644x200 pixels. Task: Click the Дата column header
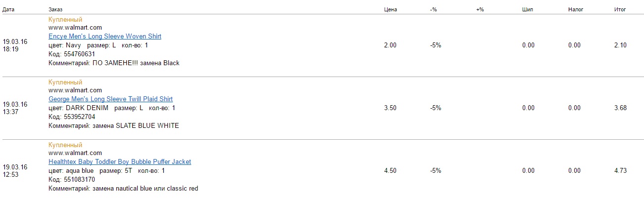8,10
